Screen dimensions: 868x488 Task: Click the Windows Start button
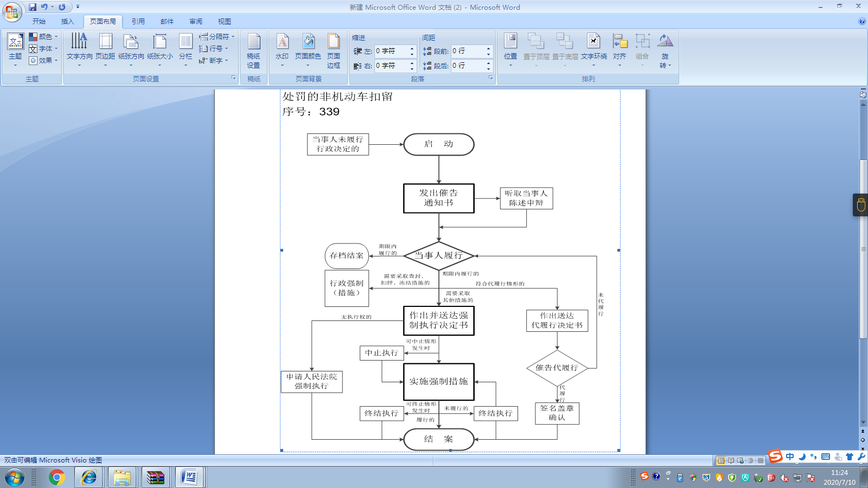point(15,478)
